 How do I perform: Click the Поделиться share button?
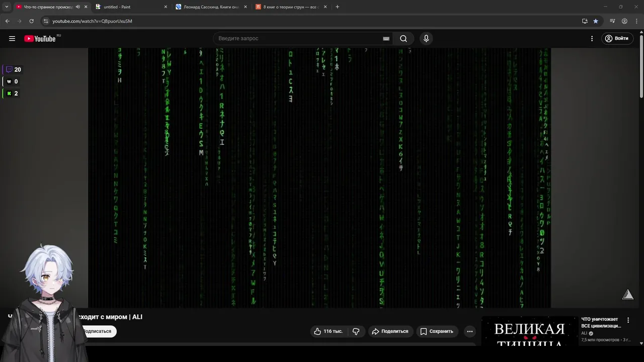[390, 331]
